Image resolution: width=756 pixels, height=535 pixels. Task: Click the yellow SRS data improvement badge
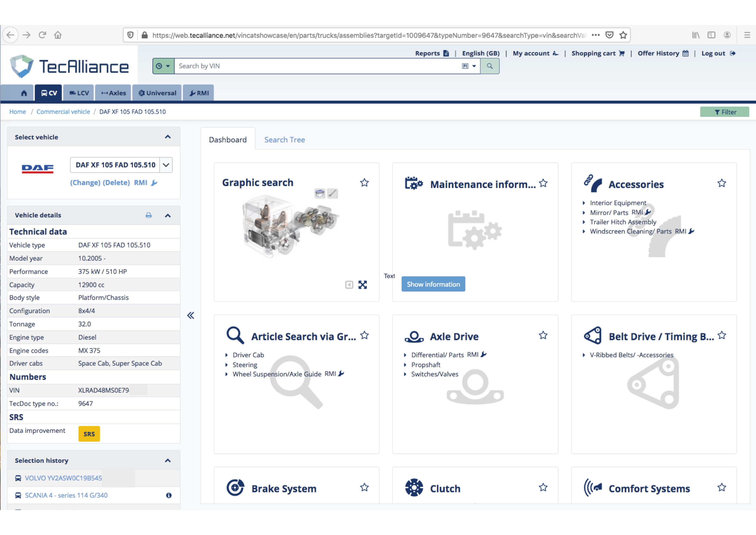[x=89, y=434]
